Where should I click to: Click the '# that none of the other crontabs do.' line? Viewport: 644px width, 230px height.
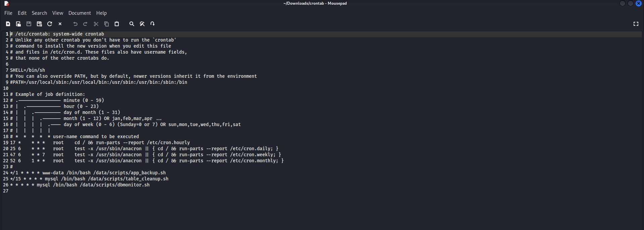60,58
